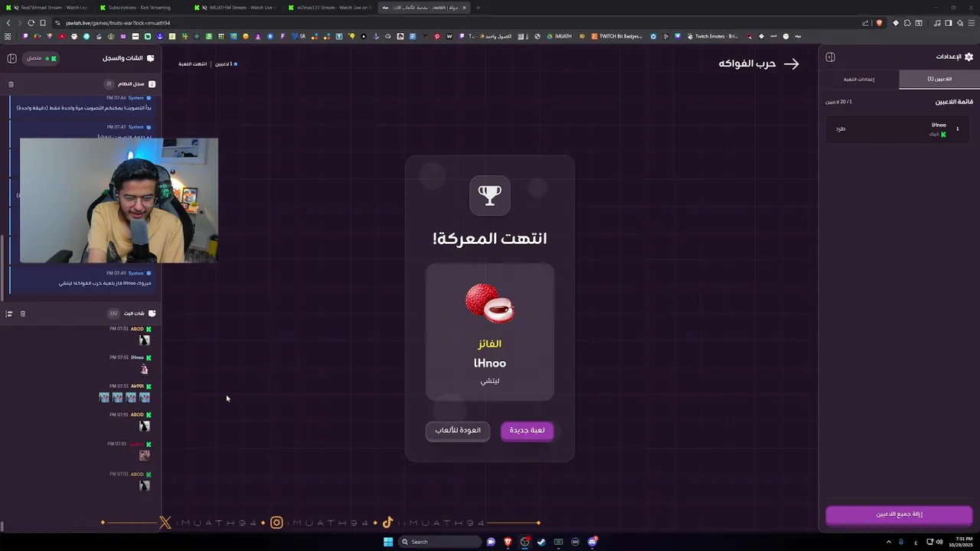980x551 pixels.
Task: Click the purple new game button
Action: [x=527, y=431]
